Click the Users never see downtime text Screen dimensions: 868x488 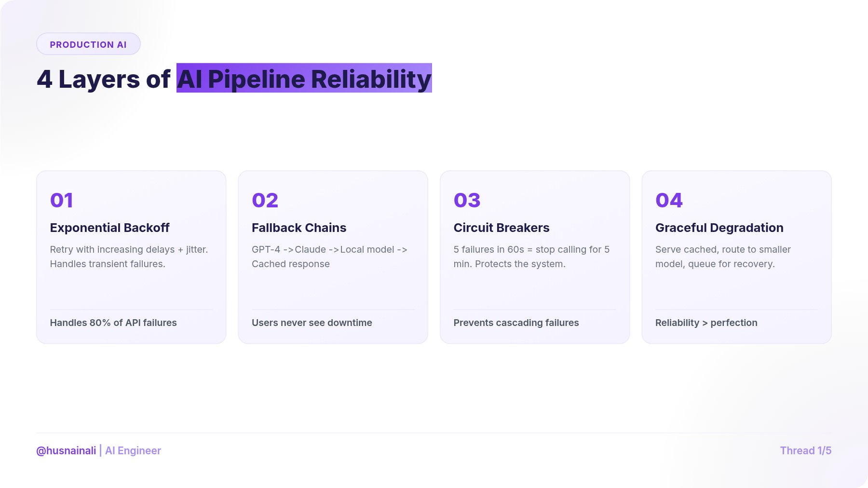tap(312, 323)
